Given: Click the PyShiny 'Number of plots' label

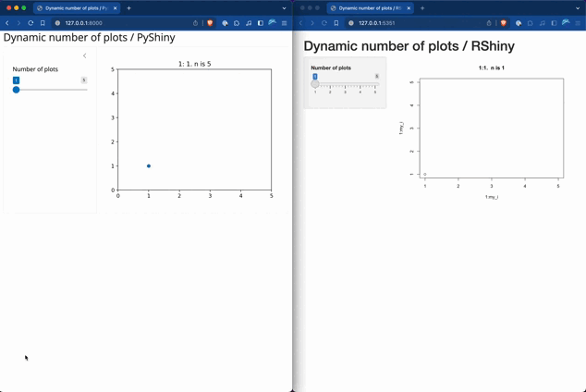Looking at the screenshot, I should (35, 69).
